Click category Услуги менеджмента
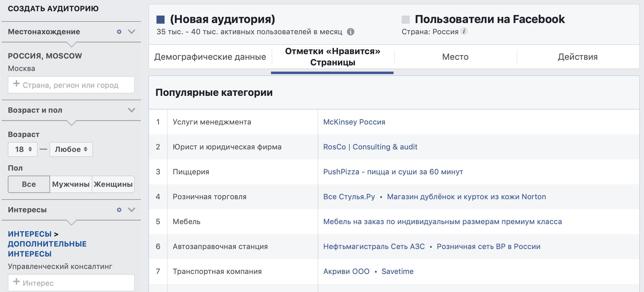The width and height of the screenshot is (644, 292). (212, 122)
